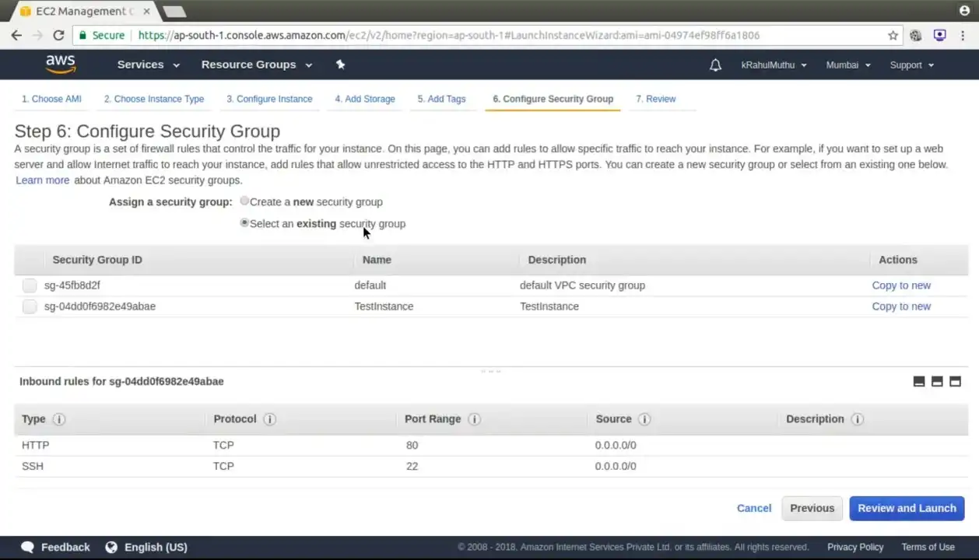This screenshot has width=979, height=560.
Task: Click the 6. Configure Security Group tab
Action: click(x=553, y=99)
